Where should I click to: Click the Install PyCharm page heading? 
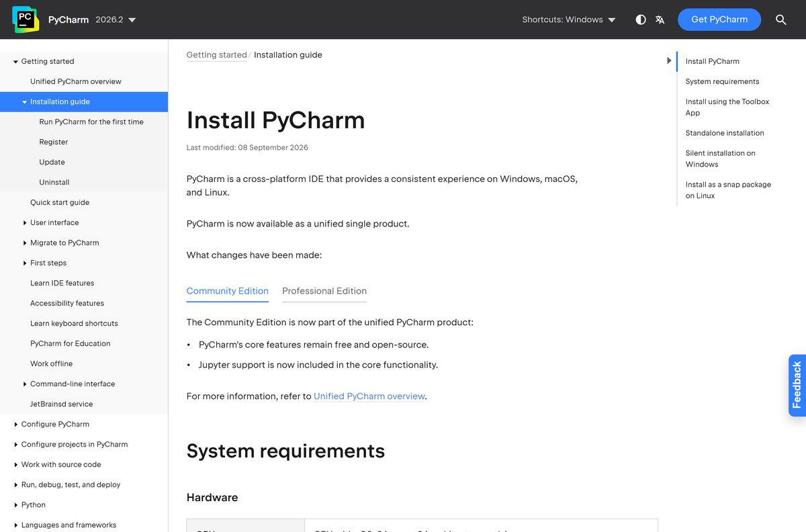coord(275,120)
